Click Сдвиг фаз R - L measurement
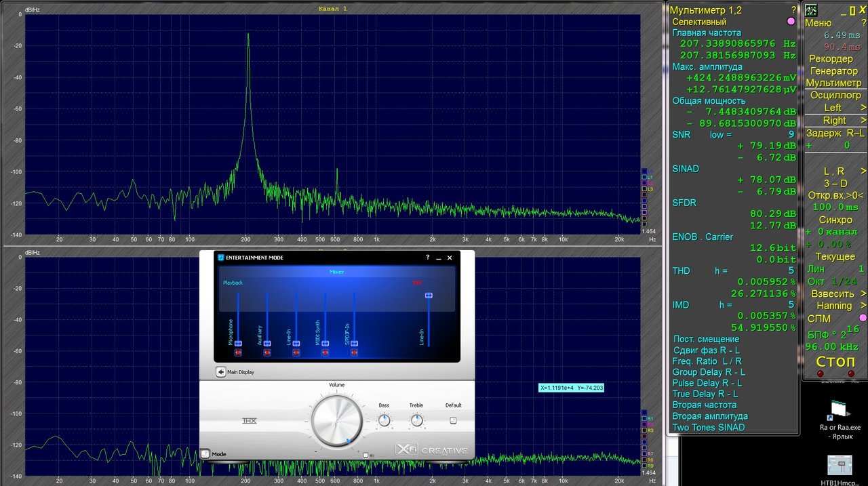The height and width of the screenshot is (486, 868). point(706,350)
